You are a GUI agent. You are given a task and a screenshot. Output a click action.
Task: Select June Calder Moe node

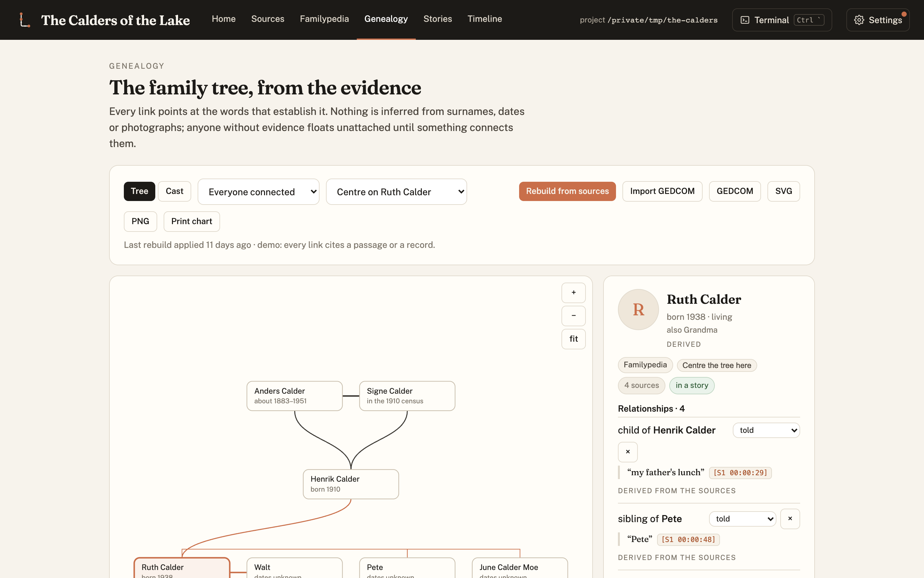(520, 568)
